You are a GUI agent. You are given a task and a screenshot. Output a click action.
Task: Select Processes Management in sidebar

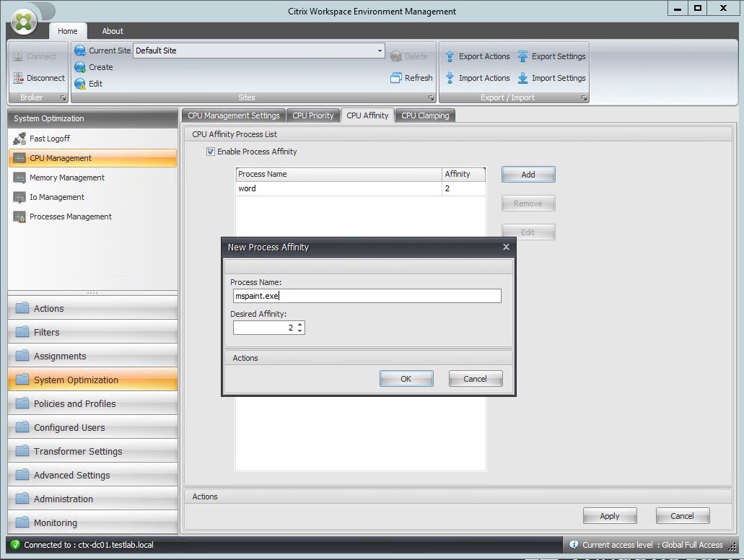click(92, 217)
